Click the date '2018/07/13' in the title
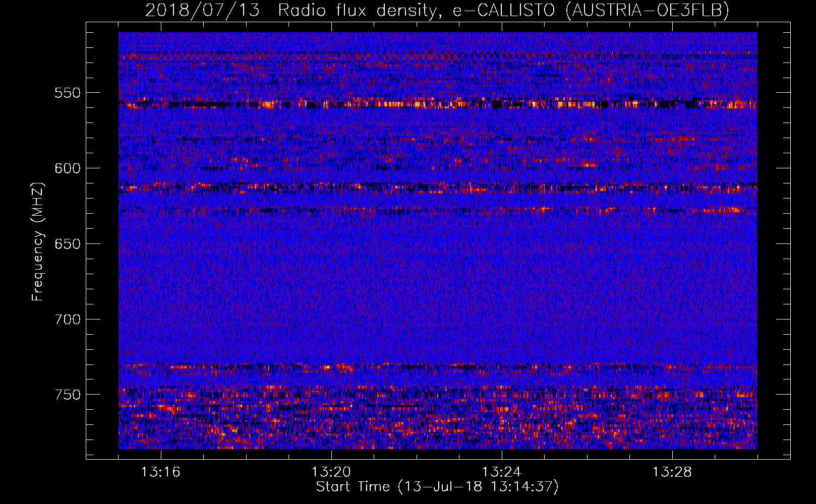The height and width of the screenshot is (504, 816). 202,10
